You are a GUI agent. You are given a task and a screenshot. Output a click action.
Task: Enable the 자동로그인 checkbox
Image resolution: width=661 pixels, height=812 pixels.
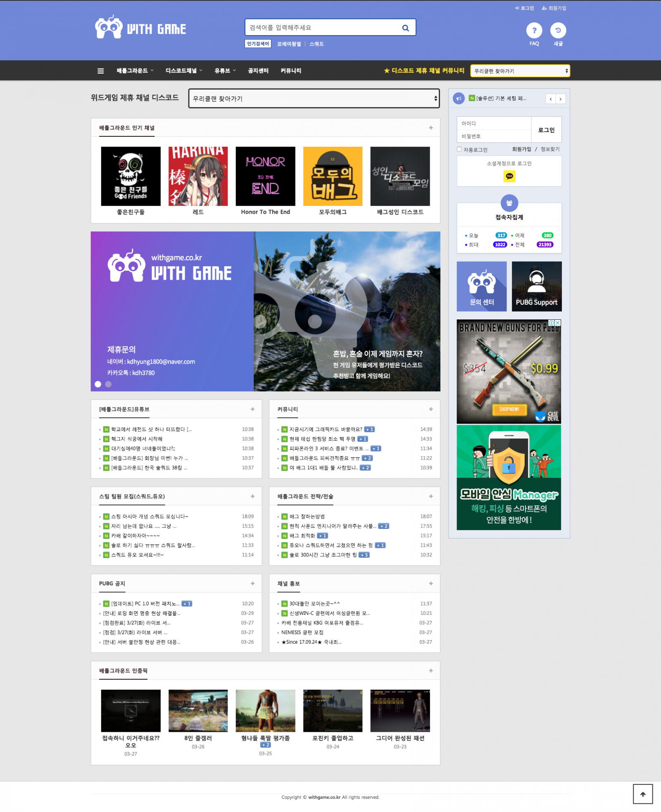(x=459, y=149)
